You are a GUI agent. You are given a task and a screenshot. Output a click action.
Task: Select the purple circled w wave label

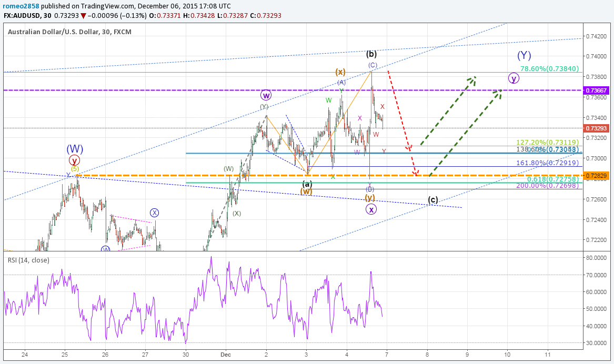pyautogui.click(x=266, y=95)
